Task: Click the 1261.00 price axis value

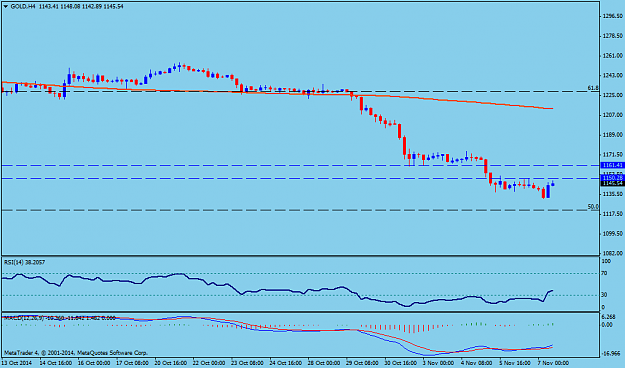Action: (613, 56)
